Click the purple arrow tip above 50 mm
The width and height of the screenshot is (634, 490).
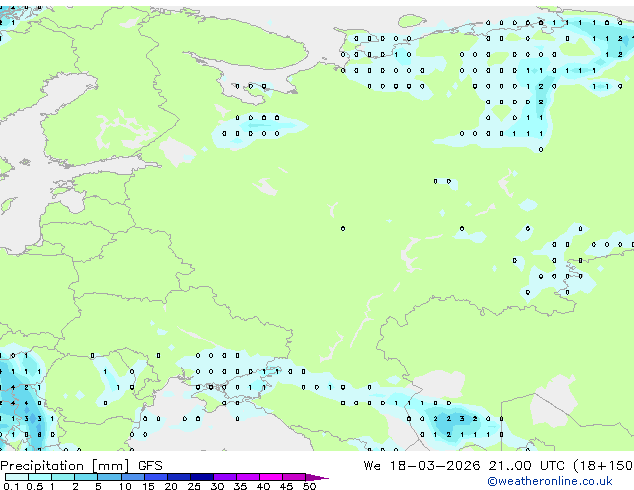point(317,477)
